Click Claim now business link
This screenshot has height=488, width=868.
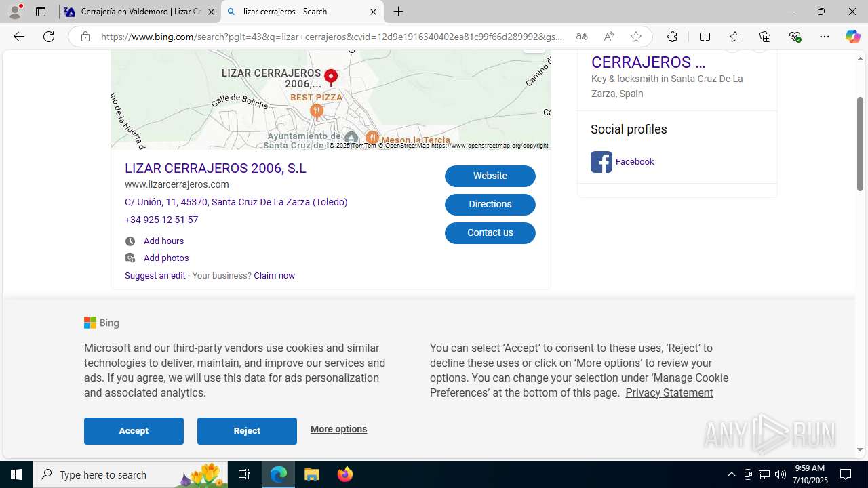[274, 276]
